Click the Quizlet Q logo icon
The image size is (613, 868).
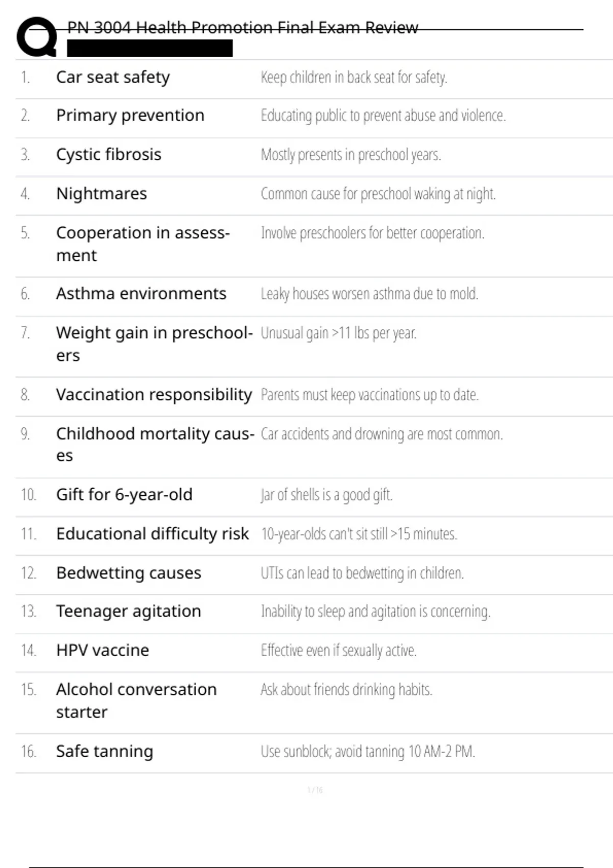(36, 36)
